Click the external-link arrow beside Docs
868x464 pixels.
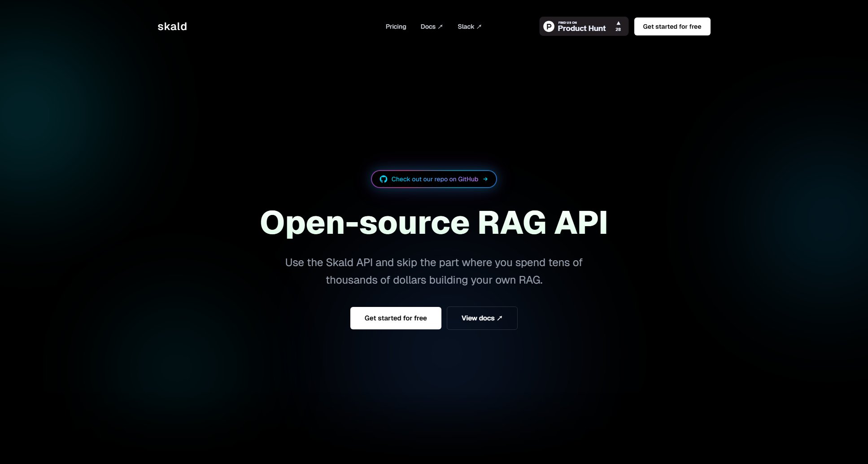tap(440, 26)
